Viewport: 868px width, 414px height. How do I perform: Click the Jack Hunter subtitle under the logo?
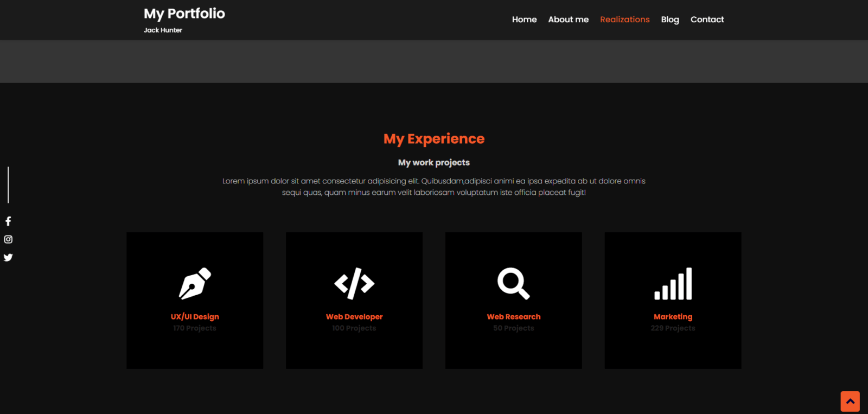click(163, 30)
